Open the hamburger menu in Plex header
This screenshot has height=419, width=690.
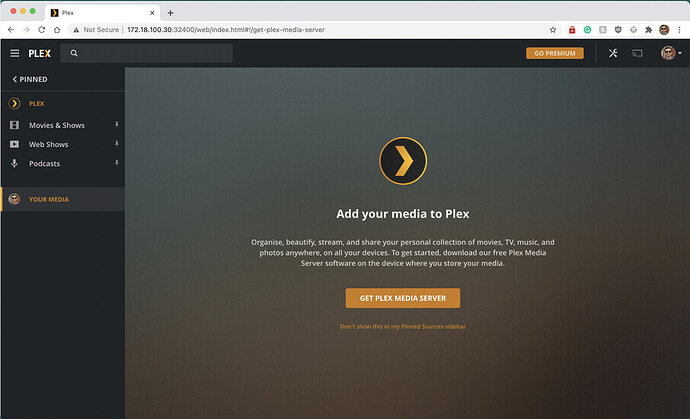(15, 53)
